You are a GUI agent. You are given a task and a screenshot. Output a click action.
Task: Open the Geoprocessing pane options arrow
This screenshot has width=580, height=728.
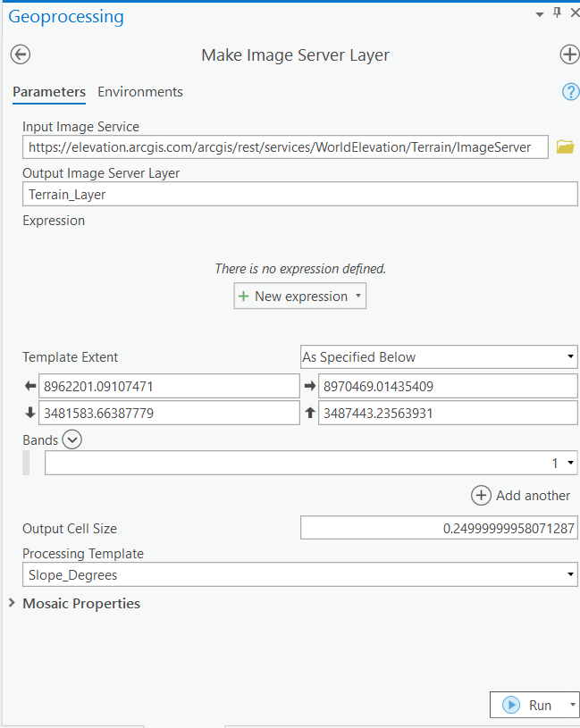point(540,14)
